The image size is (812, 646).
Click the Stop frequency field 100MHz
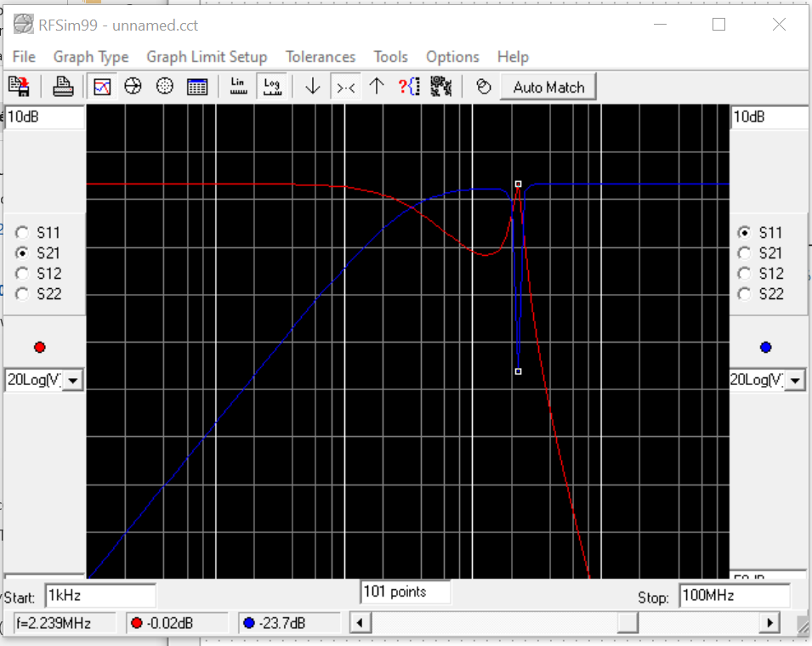735,595
